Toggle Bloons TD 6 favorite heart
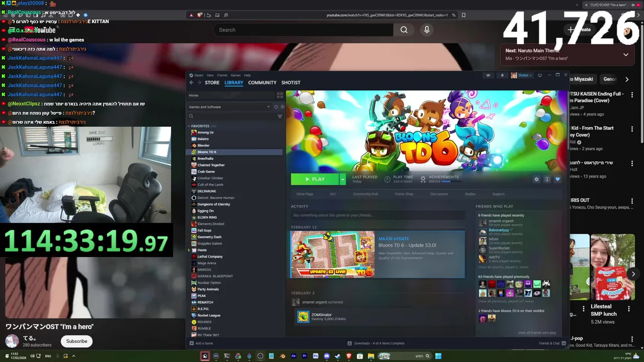The width and height of the screenshot is (644, 362). click(557, 179)
